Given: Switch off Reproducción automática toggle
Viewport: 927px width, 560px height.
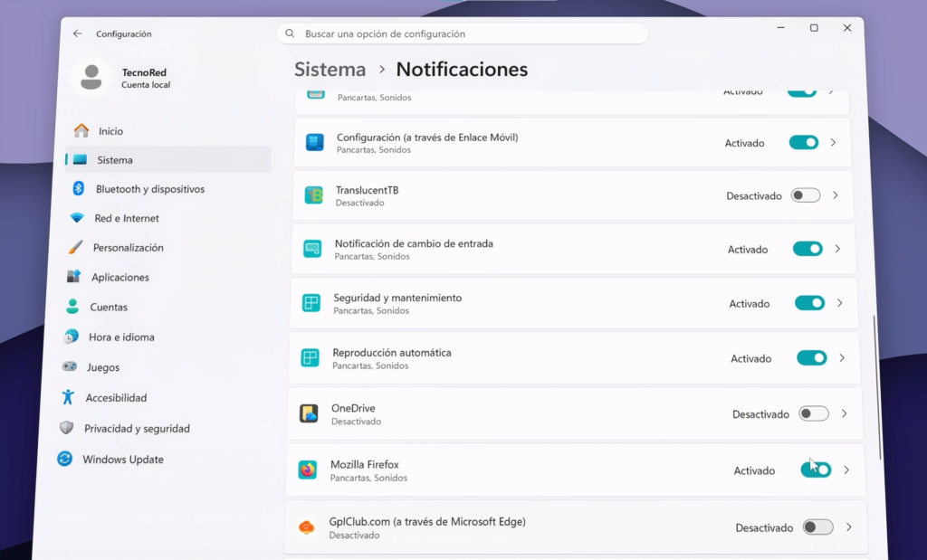Looking at the screenshot, I should coord(812,357).
